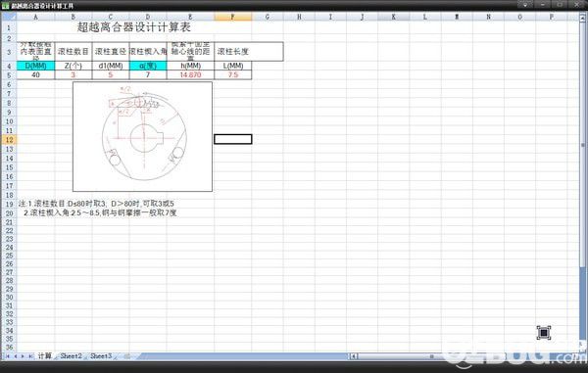588x373 pixels.
Task: Select column P header
Action: pos(551,17)
